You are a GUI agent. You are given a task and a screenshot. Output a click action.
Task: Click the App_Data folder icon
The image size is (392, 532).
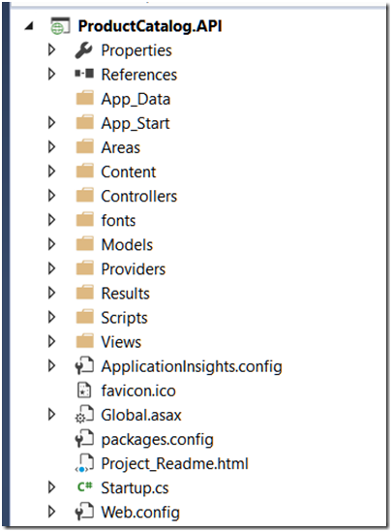point(85,98)
